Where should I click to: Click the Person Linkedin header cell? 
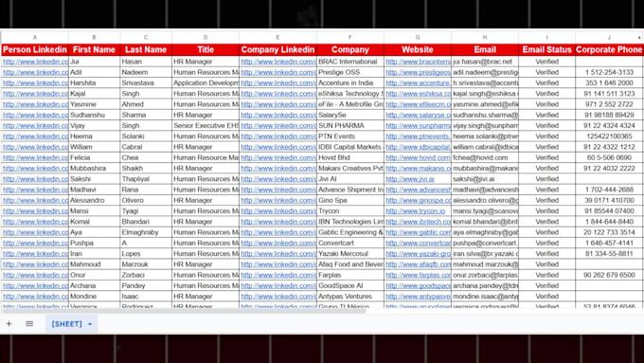tap(35, 49)
